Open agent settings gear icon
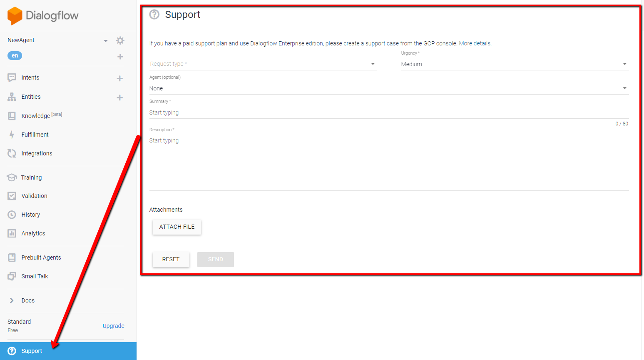This screenshot has height=360, width=644. coord(120,40)
